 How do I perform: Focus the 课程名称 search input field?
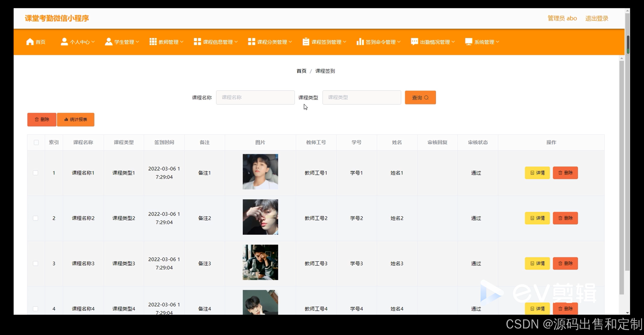(x=255, y=98)
